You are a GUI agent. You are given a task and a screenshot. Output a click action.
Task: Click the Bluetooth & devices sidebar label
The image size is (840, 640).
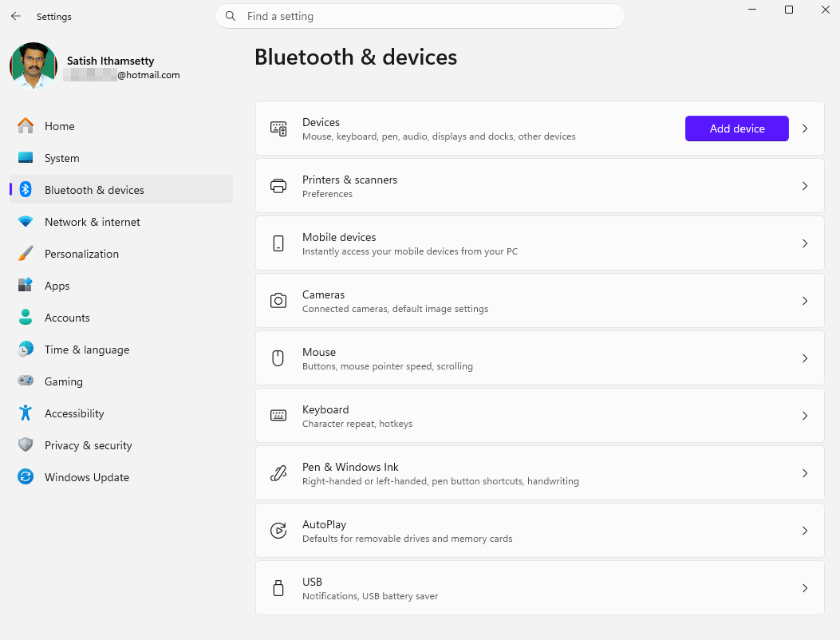pyautogui.click(x=94, y=190)
